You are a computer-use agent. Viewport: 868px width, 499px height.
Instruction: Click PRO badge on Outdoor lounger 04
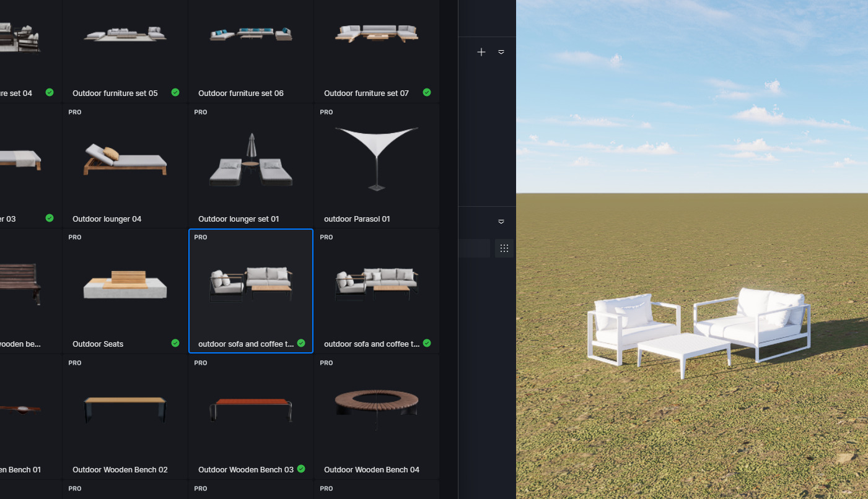[x=75, y=112]
